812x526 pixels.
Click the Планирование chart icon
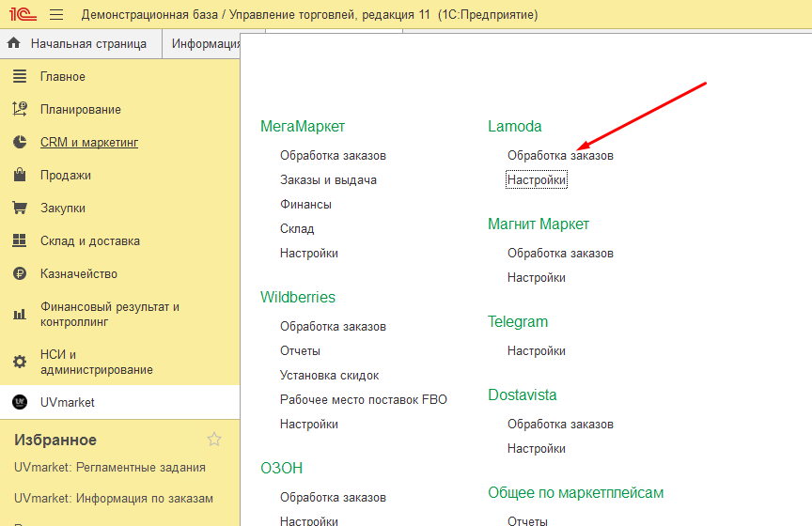[20, 109]
